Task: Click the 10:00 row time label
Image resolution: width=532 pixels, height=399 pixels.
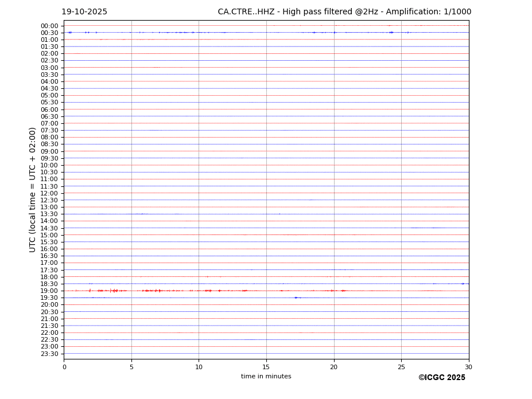Action: point(49,165)
